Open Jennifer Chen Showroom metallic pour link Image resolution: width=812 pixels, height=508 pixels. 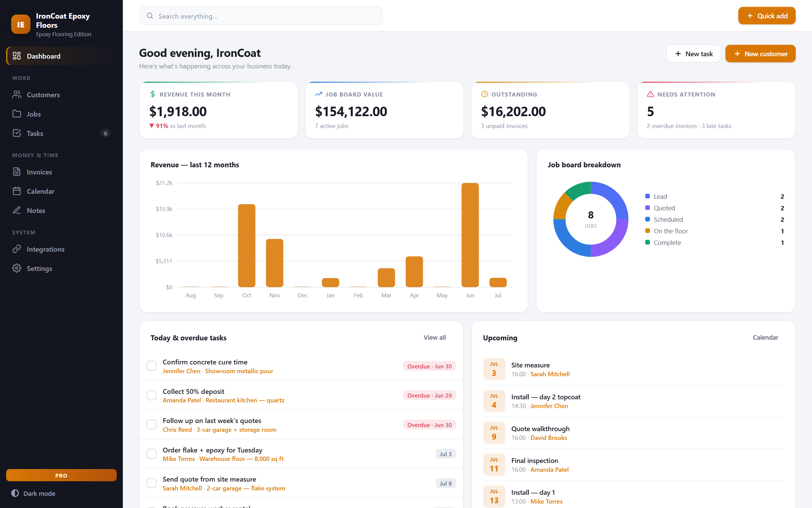tap(218, 371)
